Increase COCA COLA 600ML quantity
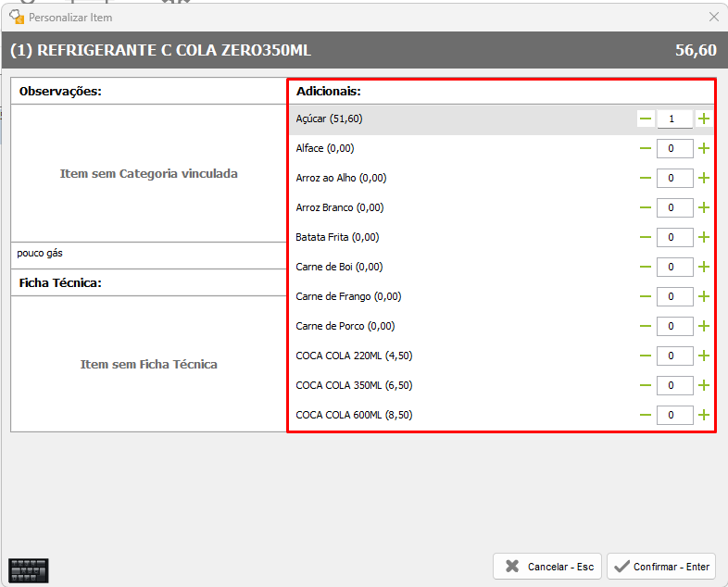 (x=703, y=415)
